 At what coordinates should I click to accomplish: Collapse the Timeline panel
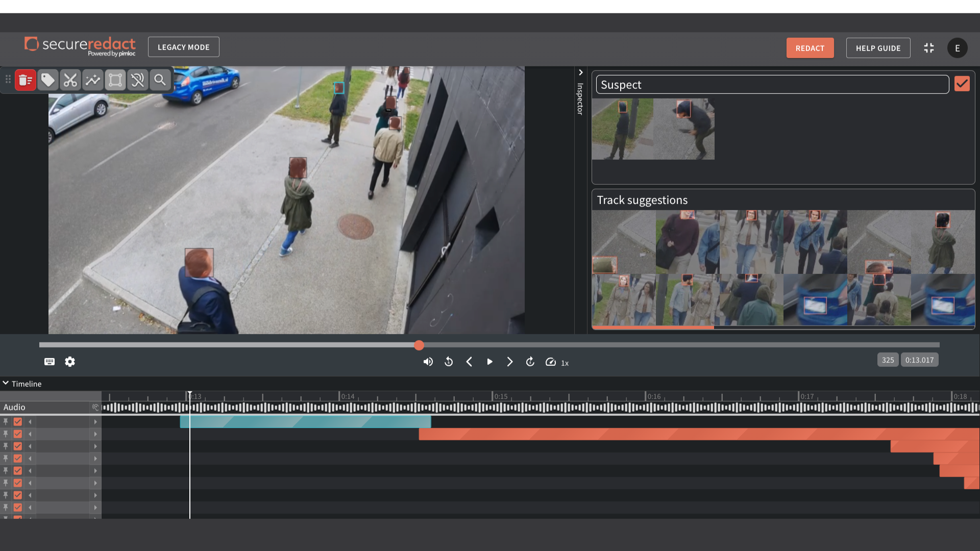click(6, 383)
